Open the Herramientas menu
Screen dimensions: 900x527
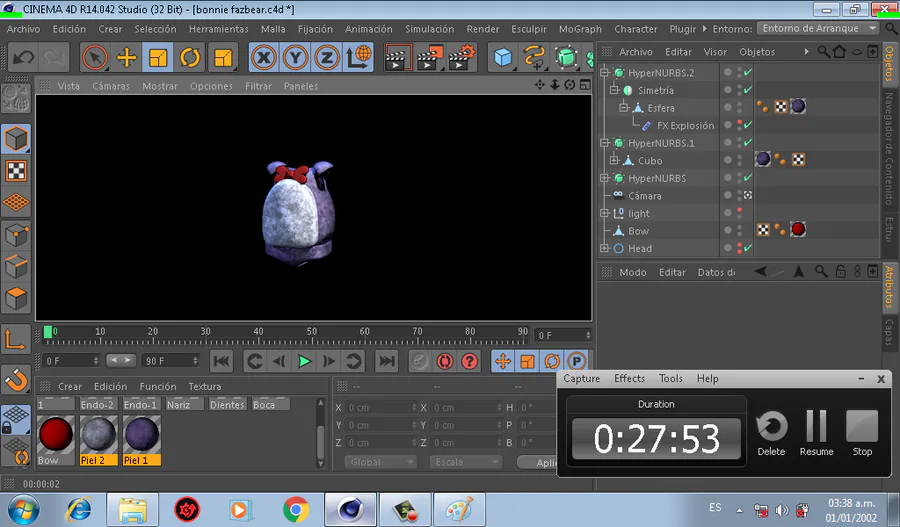click(219, 29)
